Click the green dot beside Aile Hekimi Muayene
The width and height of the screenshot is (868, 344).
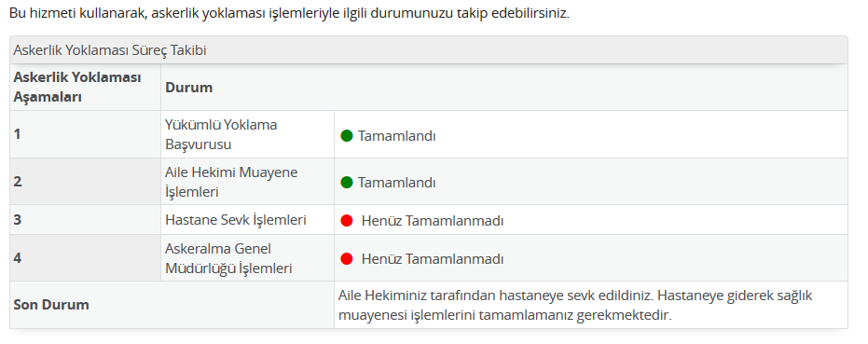coord(347,182)
